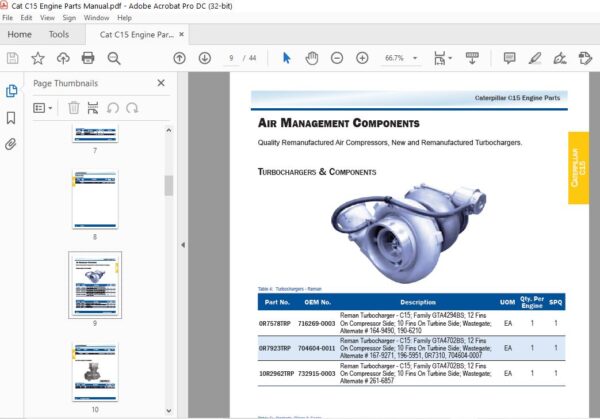Screen dimensions: 600x419
Task: Open the zoom level dropdown
Action: [x=415, y=58]
